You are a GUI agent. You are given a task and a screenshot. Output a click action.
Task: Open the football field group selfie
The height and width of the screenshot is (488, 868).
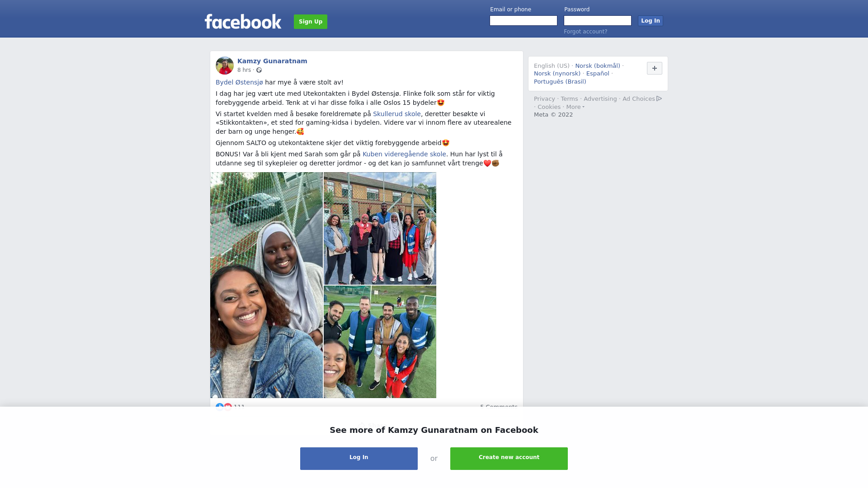pyautogui.click(x=380, y=342)
